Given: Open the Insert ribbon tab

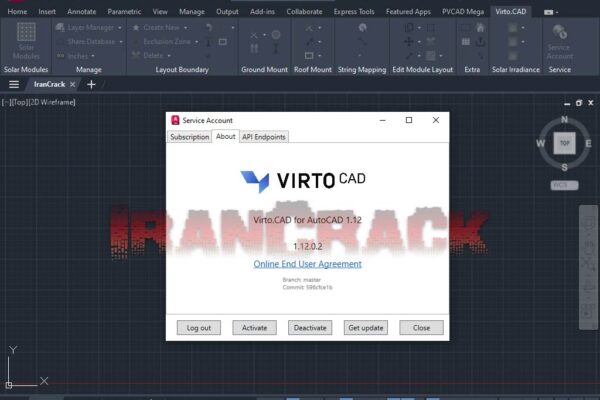Looking at the screenshot, I should pos(47,11).
